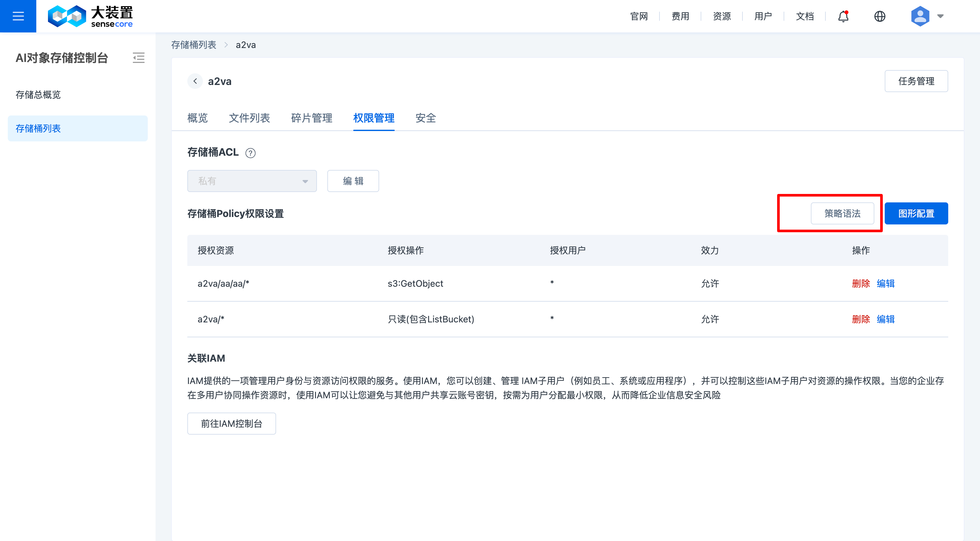Open the 私有 ACL dropdown
The image size is (980, 541).
(x=252, y=181)
